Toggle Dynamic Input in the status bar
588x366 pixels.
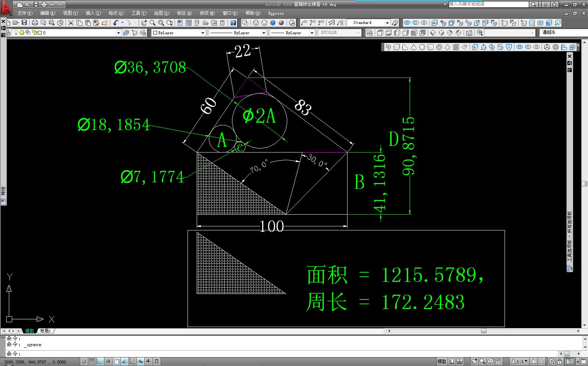point(140,362)
